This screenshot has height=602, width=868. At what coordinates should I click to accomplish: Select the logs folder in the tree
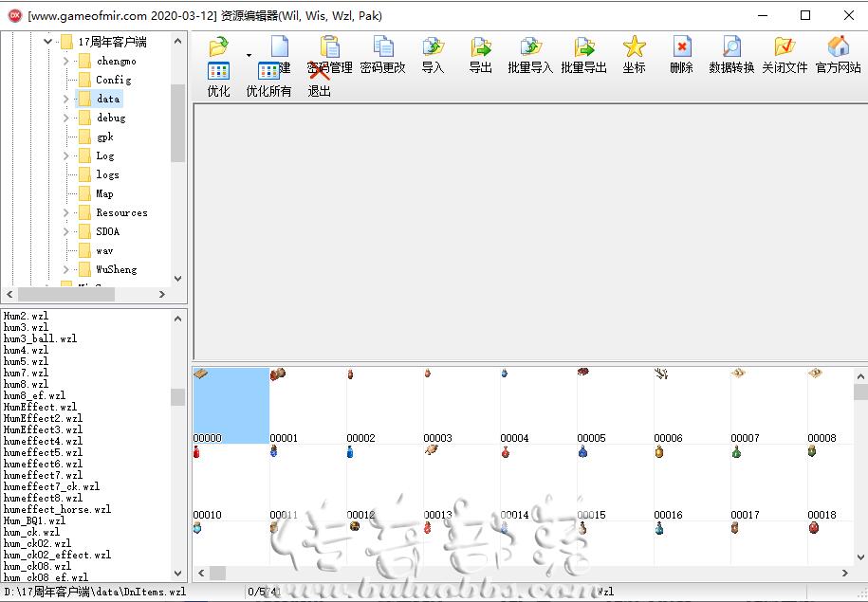pyautogui.click(x=107, y=174)
